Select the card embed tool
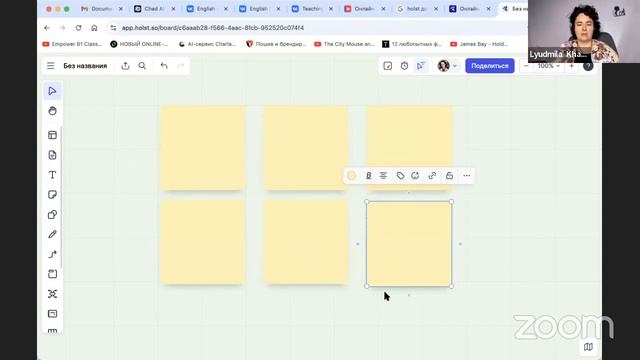640x360 pixels. tap(52, 313)
